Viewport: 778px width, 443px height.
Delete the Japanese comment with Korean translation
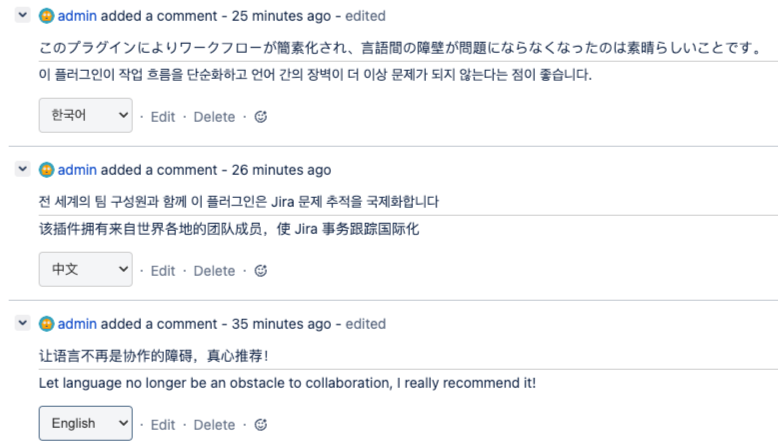[x=214, y=117]
